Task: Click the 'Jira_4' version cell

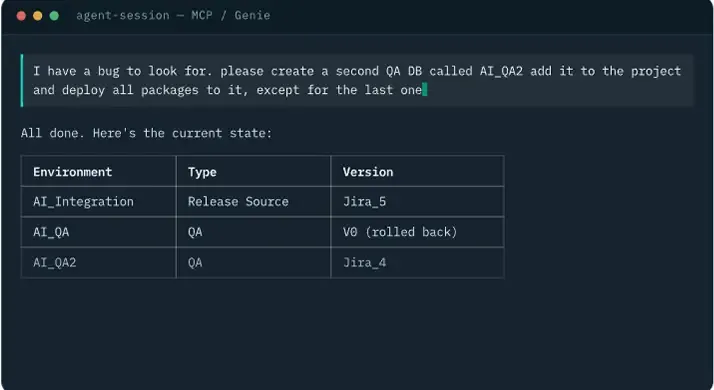Action: point(417,262)
